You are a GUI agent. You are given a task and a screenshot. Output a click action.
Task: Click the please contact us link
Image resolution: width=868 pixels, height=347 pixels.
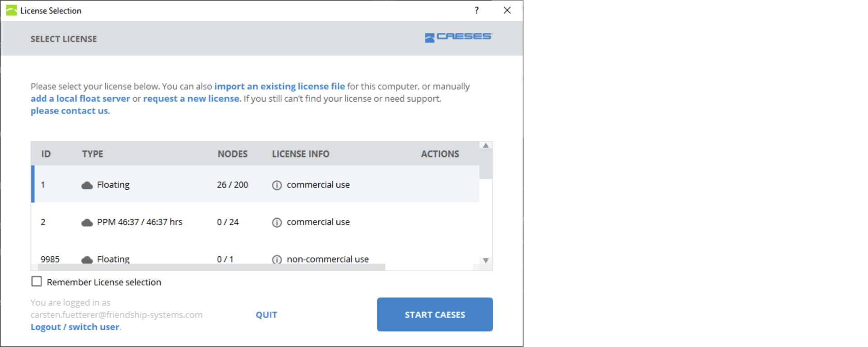(70, 111)
